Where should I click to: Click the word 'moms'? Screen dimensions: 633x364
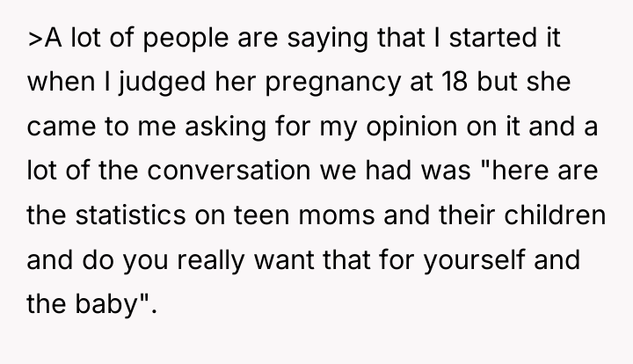337,215
